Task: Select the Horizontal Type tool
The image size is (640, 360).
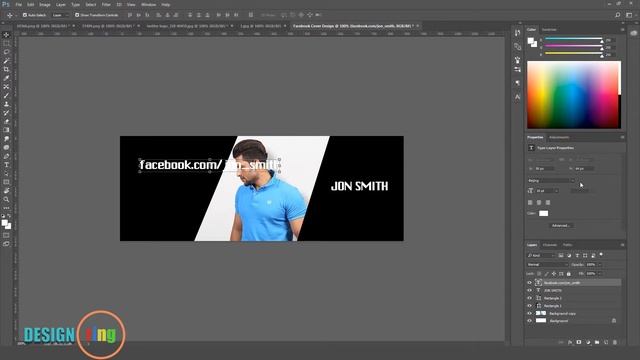Action: (x=6, y=165)
